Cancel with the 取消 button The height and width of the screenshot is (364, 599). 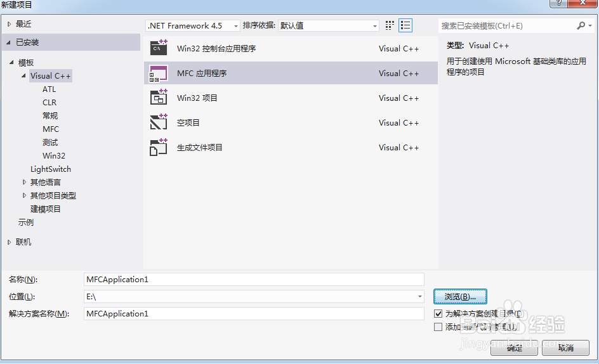565,348
